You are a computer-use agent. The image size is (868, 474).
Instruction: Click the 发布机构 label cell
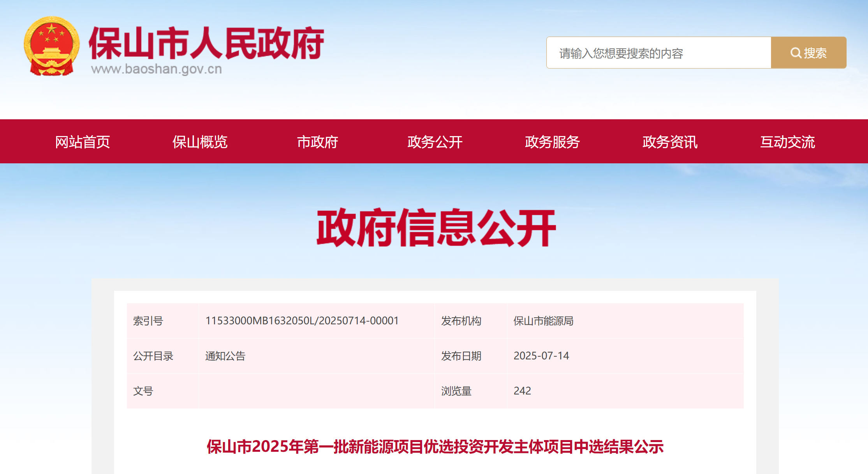point(471,321)
